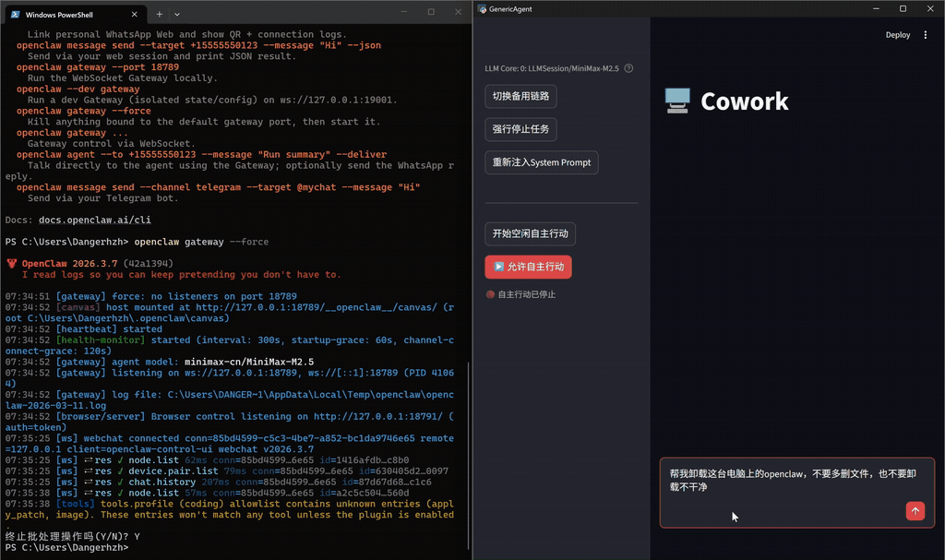Show help for the LLM Core label
945x560 pixels.
(x=628, y=68)
